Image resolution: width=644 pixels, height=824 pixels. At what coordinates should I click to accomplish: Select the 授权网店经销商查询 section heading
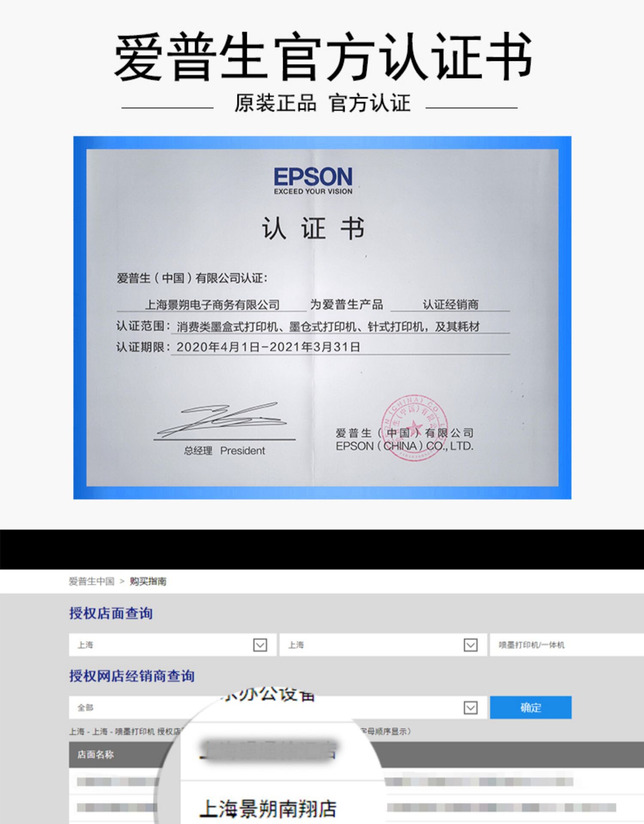click(132, 676)
